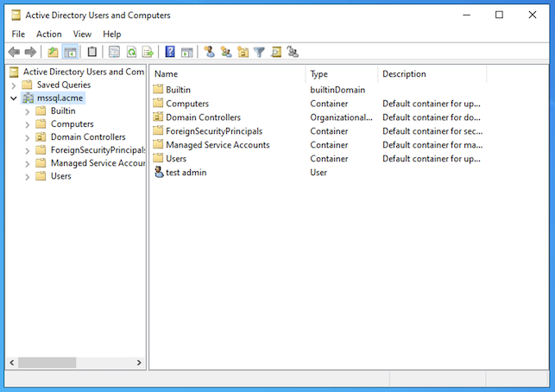Click the Builtin folder icon in the list pane
Image resolution: width=555 pixels, height=392 pixels.
click(158, 89)
